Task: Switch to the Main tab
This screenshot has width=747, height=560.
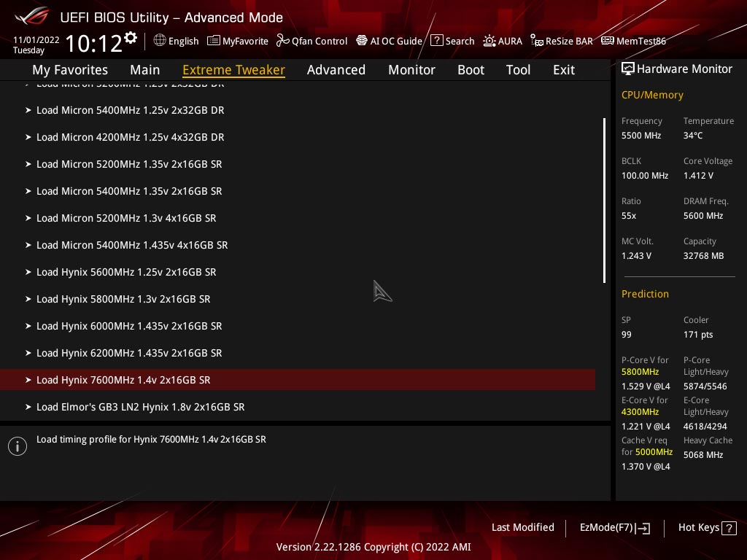Action: [145, 69]
